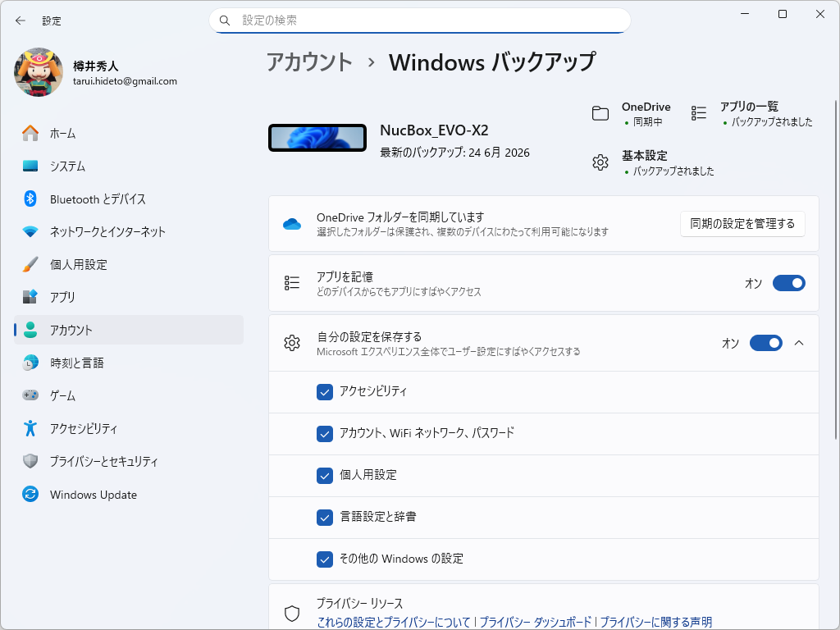Go to Bluetooth とデバイス
This screenshot has width=840, height=630.
click(x=129, y=199)
